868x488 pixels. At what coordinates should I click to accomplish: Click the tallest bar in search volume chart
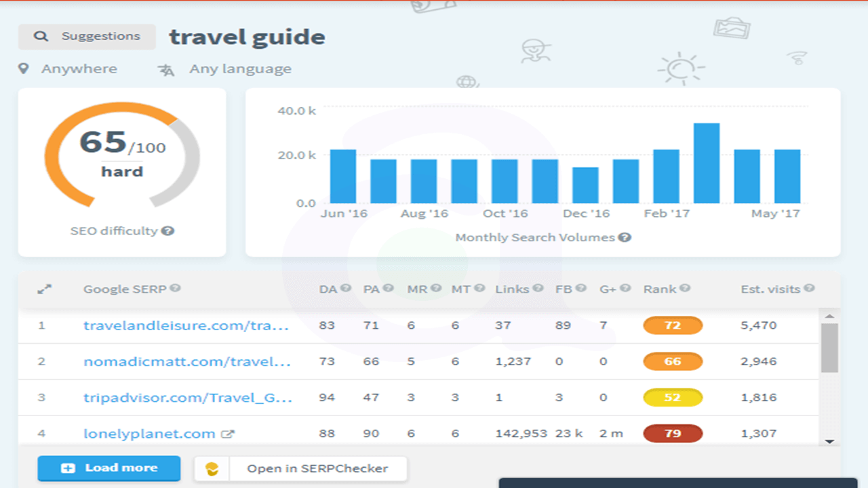click(x=707, y=163)
